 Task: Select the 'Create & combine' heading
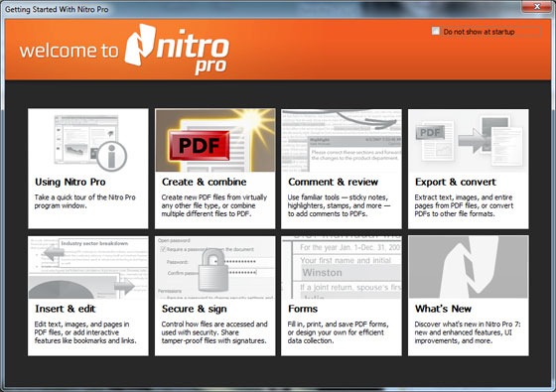204,182
